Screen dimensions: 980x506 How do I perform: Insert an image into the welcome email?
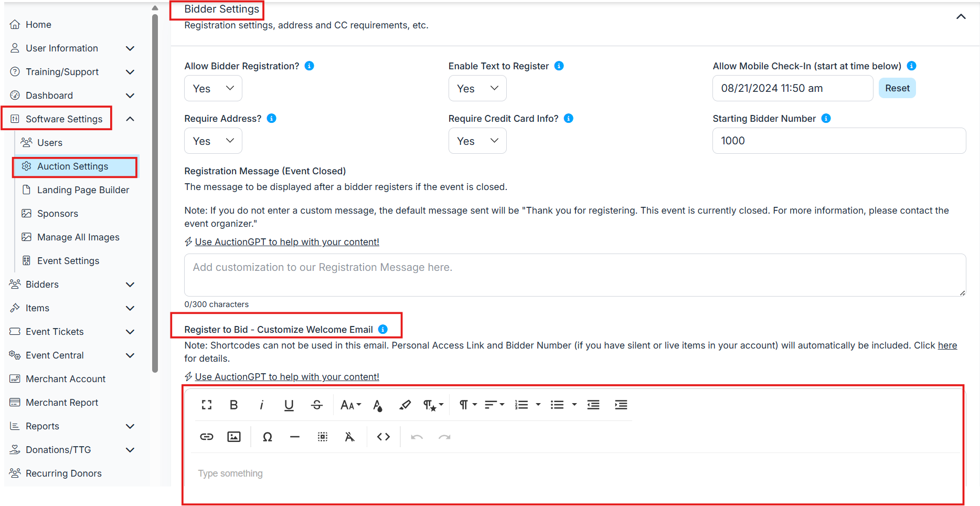(x=234, y=437)
